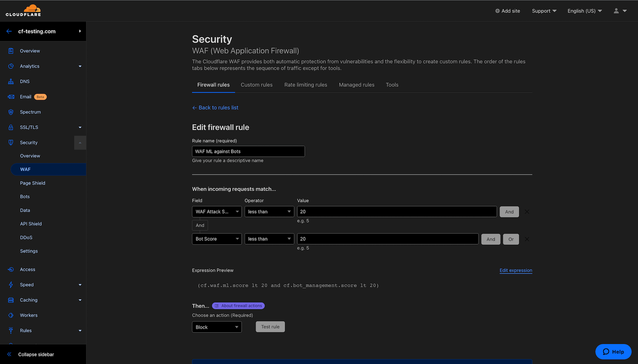The width and height of the screenshot is (638, 364).
Task: Click the Workers sidebar icon
Action: pos(11,315)
